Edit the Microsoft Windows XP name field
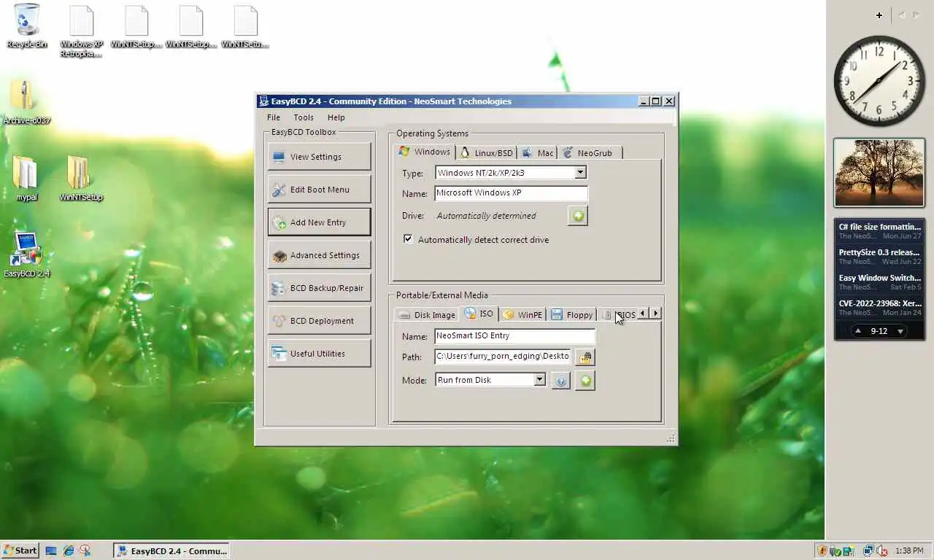This screenshot has width=934, height=560. click(511, 193)
